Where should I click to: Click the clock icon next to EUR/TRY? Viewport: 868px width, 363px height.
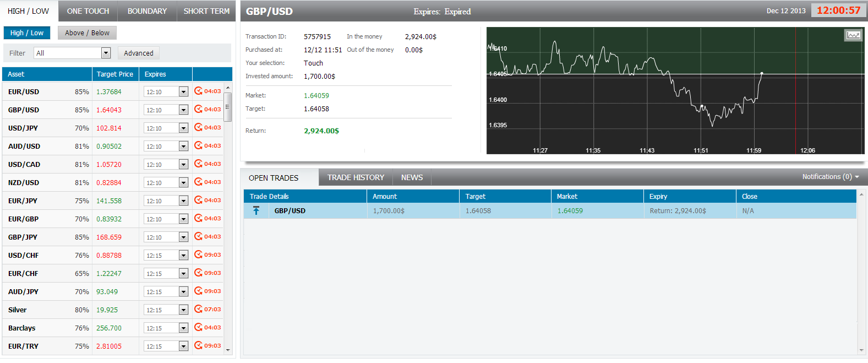click(198, 345)
